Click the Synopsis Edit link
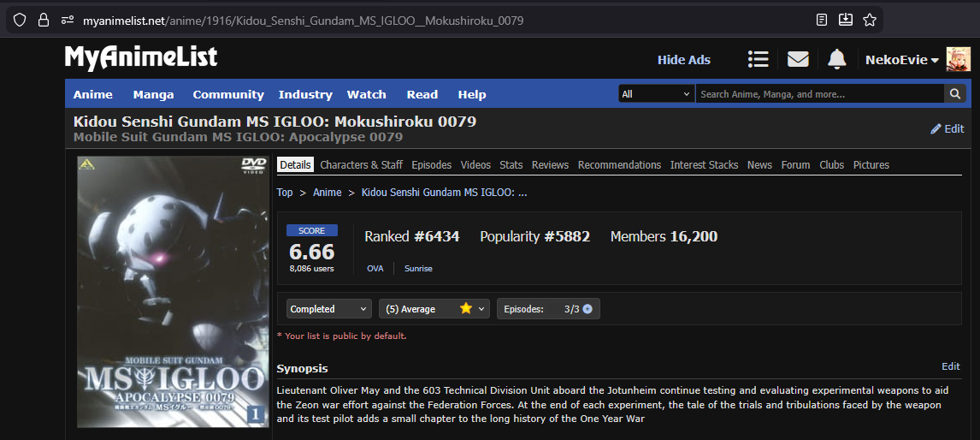Screen dimensions: 980x440 pyautogui.click(x=951, y=366)
